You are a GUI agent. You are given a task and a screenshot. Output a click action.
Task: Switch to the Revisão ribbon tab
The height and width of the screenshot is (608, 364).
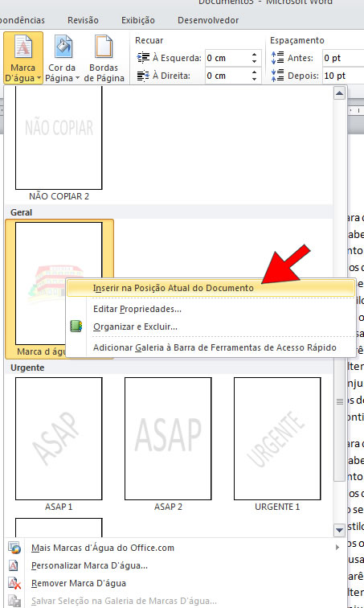pos(83,20)
